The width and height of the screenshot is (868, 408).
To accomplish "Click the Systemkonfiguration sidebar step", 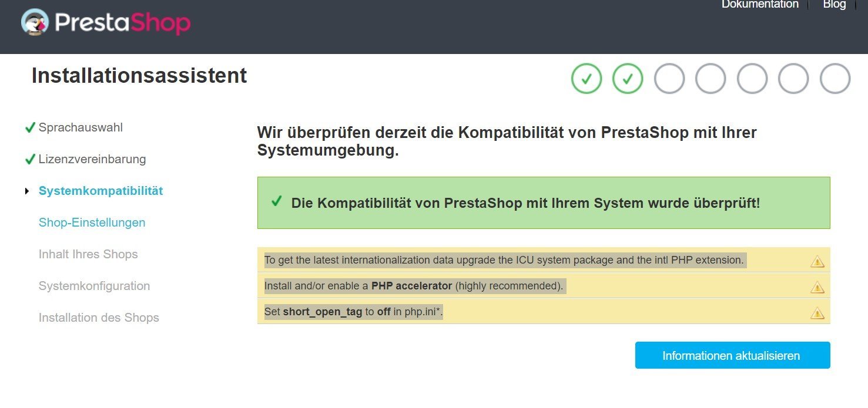I will coord(94,286).
